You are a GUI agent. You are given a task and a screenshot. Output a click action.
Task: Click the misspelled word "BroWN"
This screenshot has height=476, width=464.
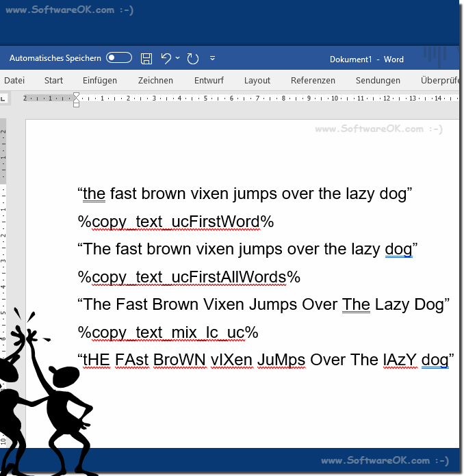pos(179,360)
